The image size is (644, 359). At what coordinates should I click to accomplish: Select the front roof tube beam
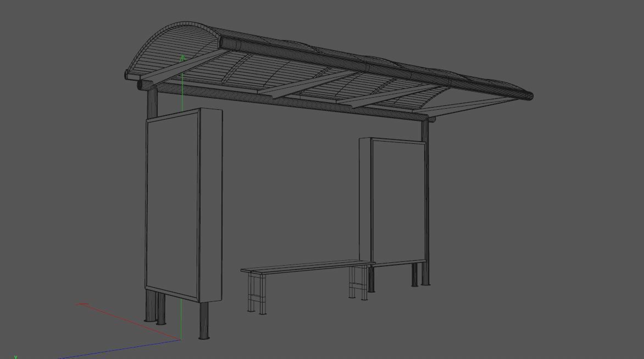point(375,69)
